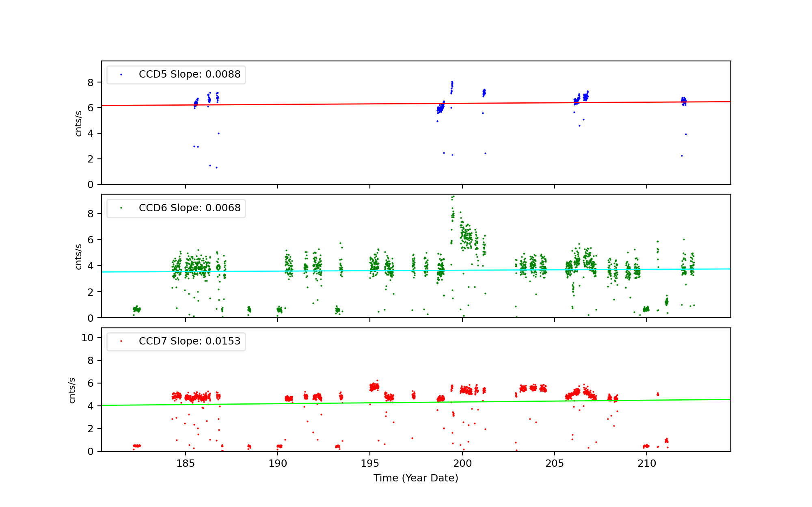
Task: Click the blue marker in CCD5 legend
Action: pyautogui.click(x=121, y=75)
